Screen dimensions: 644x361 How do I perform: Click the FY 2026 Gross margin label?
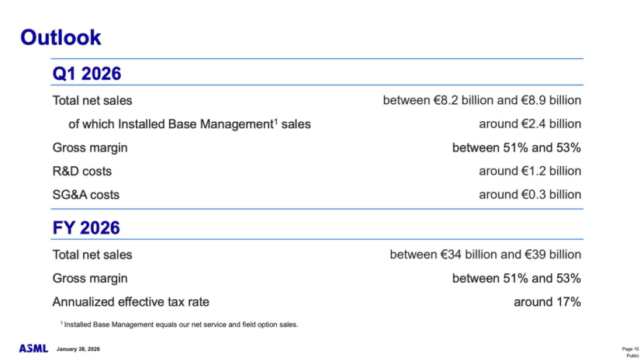click(90, 279)
